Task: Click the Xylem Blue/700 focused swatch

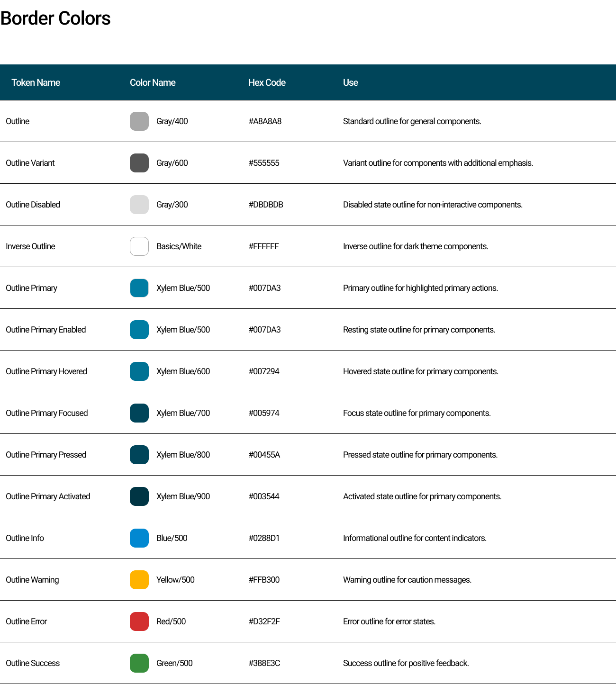Action: tap(139, 413)
